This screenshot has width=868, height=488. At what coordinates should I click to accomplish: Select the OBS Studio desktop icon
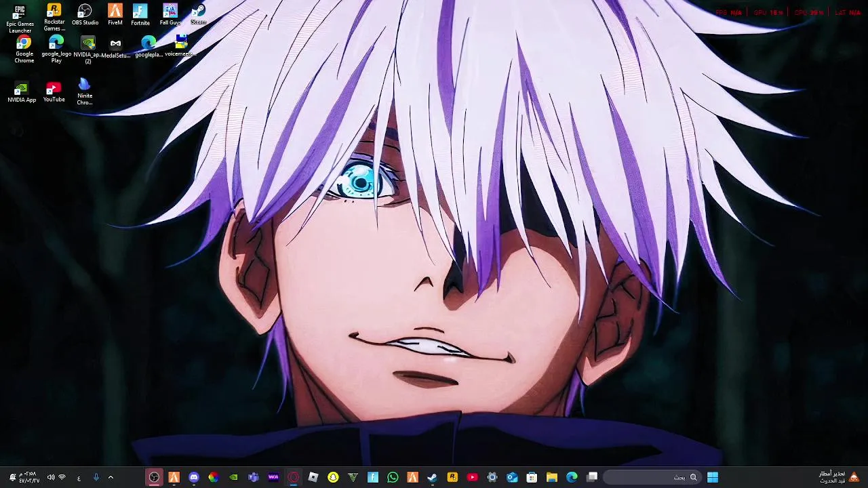[85, 15]
